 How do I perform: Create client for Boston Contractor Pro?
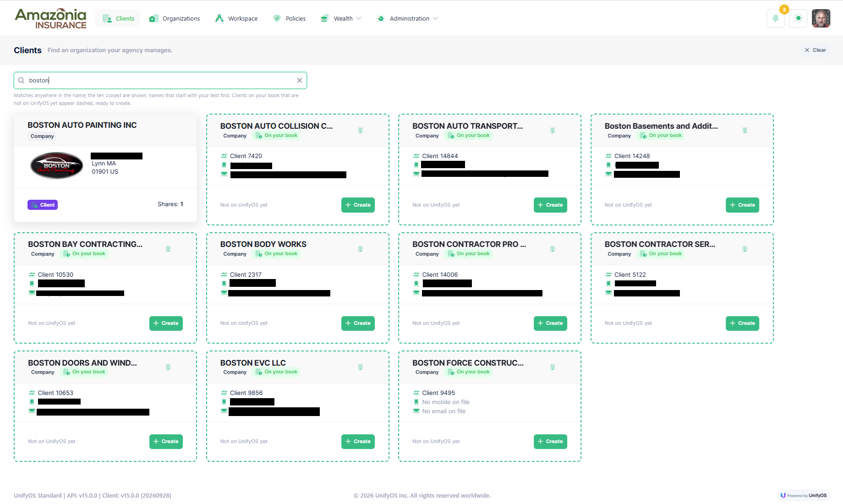click(x=550, y=323)
